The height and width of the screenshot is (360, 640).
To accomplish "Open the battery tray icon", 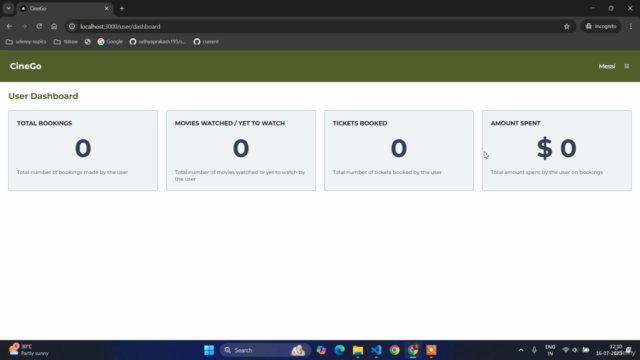I will 586,350.
